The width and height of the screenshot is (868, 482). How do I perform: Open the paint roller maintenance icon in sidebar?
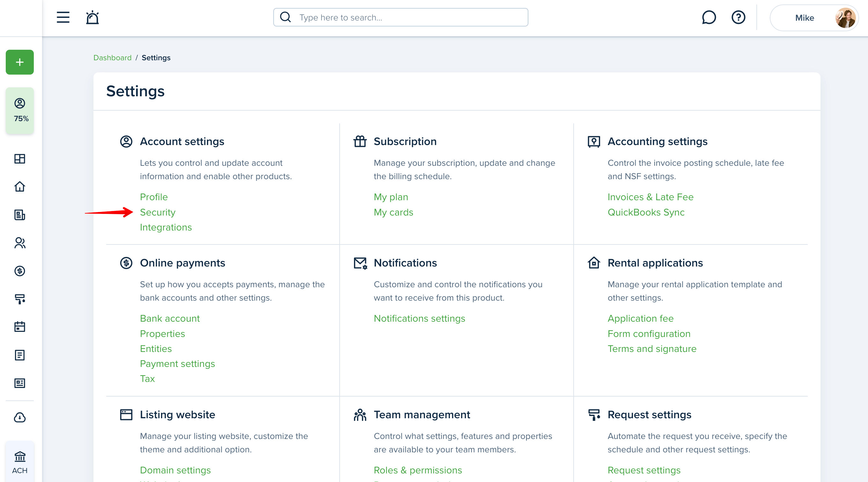coord(20,299)
